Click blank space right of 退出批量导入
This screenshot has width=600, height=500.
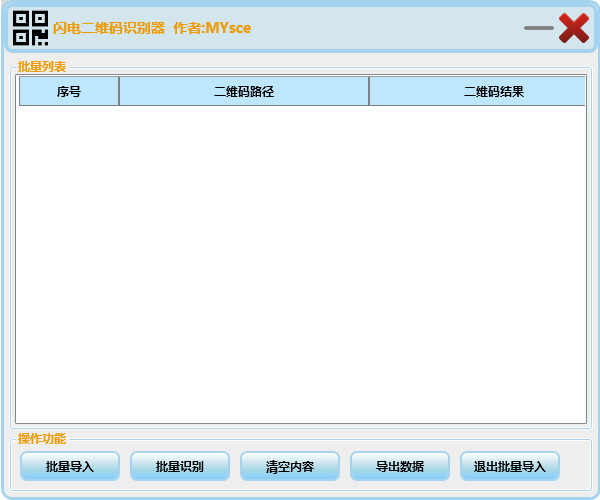(x=575, y=466)
